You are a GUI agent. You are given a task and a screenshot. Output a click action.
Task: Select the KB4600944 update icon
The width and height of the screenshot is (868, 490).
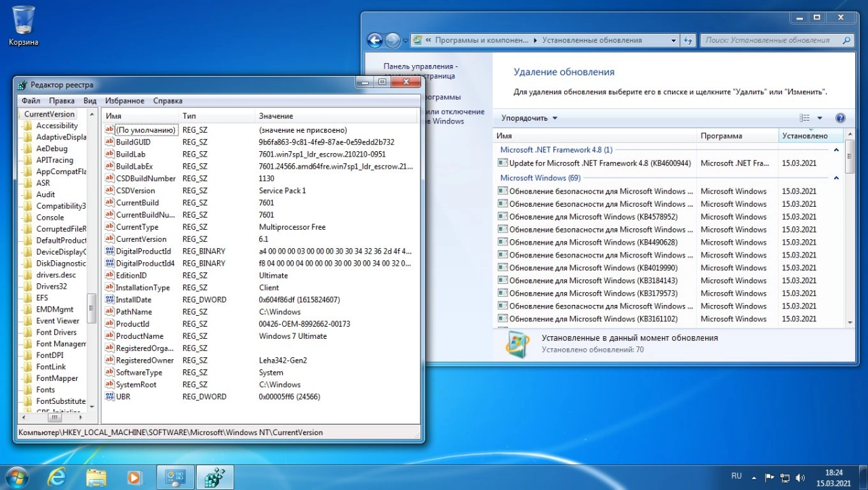pyautogui.click(x=502, y=163)
